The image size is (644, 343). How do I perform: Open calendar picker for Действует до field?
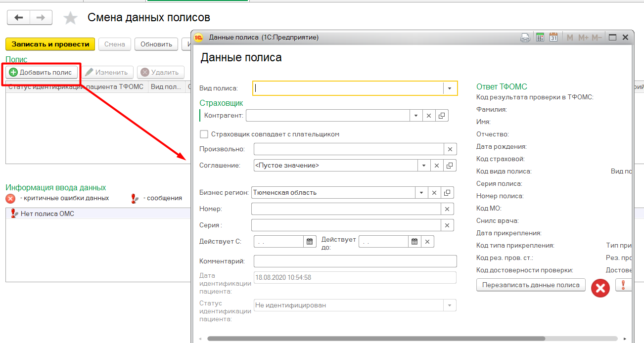point(414,242)
